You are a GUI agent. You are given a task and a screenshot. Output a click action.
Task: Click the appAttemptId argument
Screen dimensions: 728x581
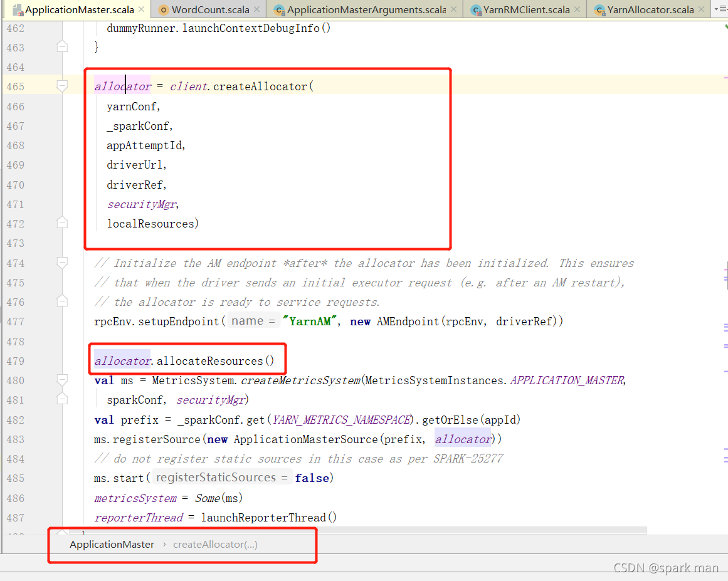pos(144,145)
